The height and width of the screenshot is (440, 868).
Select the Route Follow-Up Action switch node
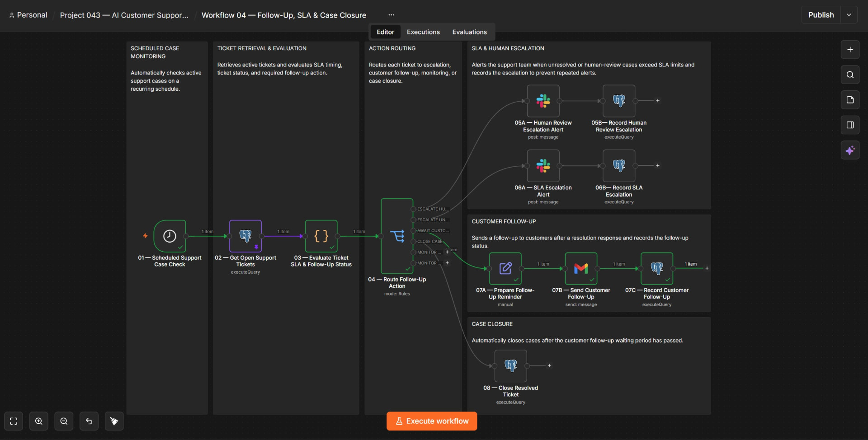coord(397,236)
